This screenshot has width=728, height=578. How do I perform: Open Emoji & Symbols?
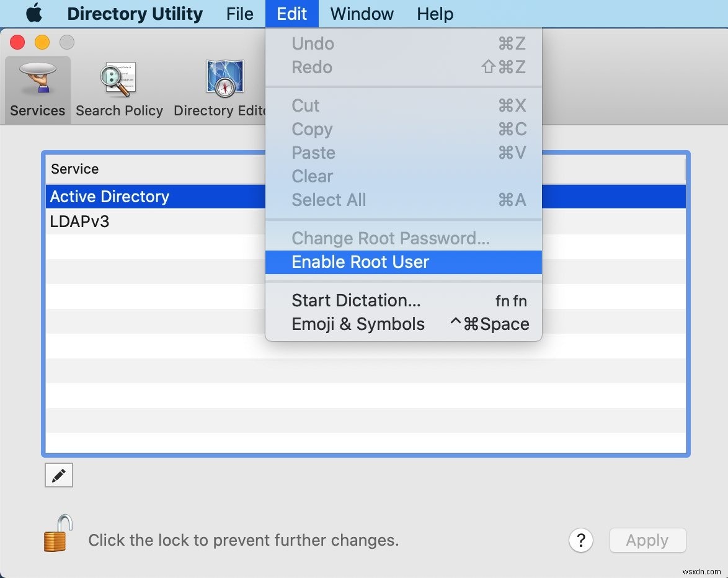point(358,323)
